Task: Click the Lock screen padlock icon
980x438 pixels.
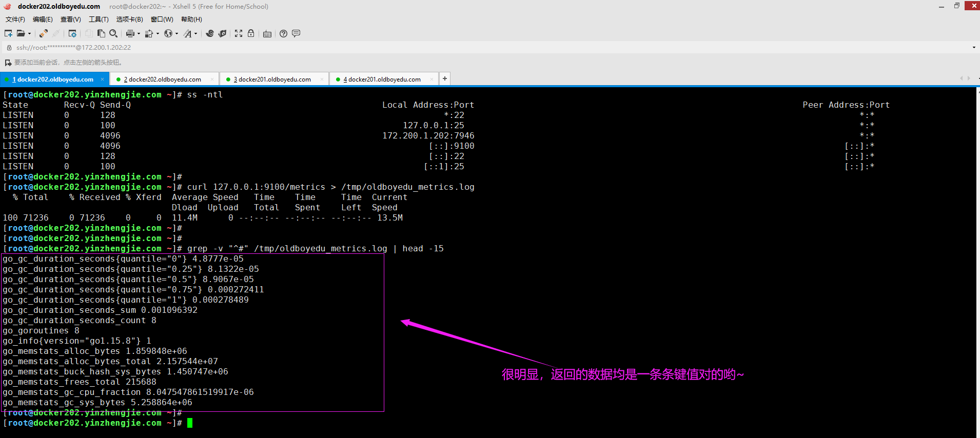Action: (x=251, y=33)
